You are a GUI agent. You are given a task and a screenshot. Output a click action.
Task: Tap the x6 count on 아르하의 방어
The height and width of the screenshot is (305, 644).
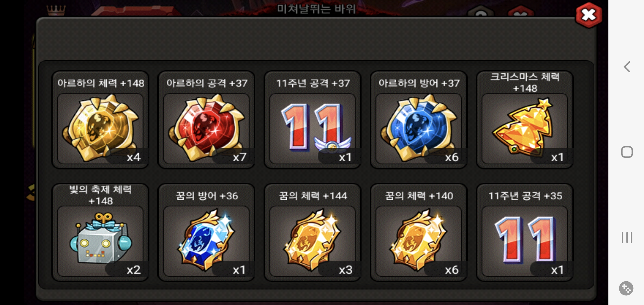click(x=452, y=157)
